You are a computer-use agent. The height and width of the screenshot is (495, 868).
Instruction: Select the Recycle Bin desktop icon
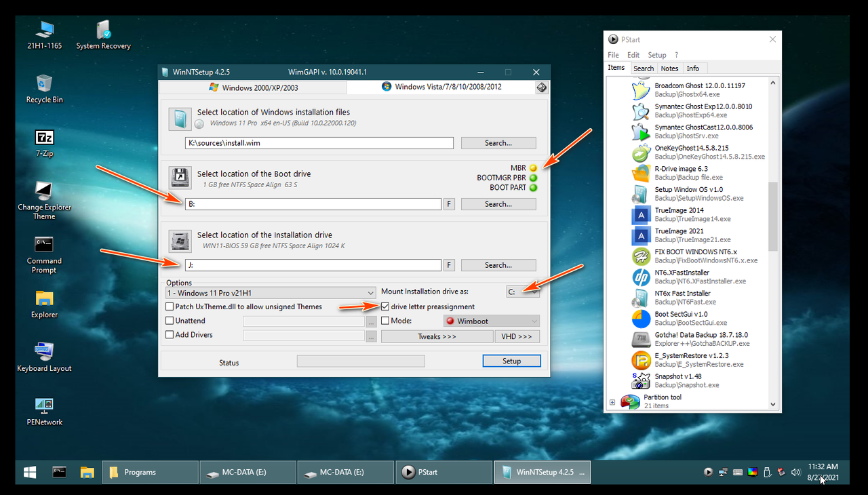[44, 89]
